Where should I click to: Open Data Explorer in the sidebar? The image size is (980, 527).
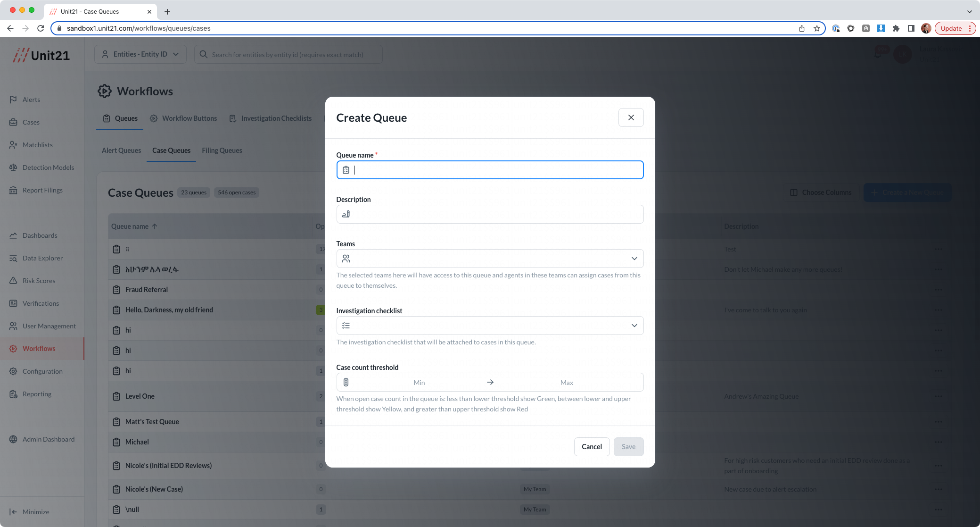pos(13,258)
